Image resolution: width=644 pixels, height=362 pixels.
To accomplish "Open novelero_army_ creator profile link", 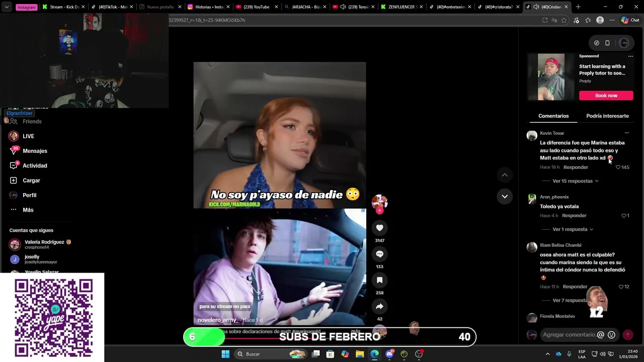I will [x=217, y=320].
